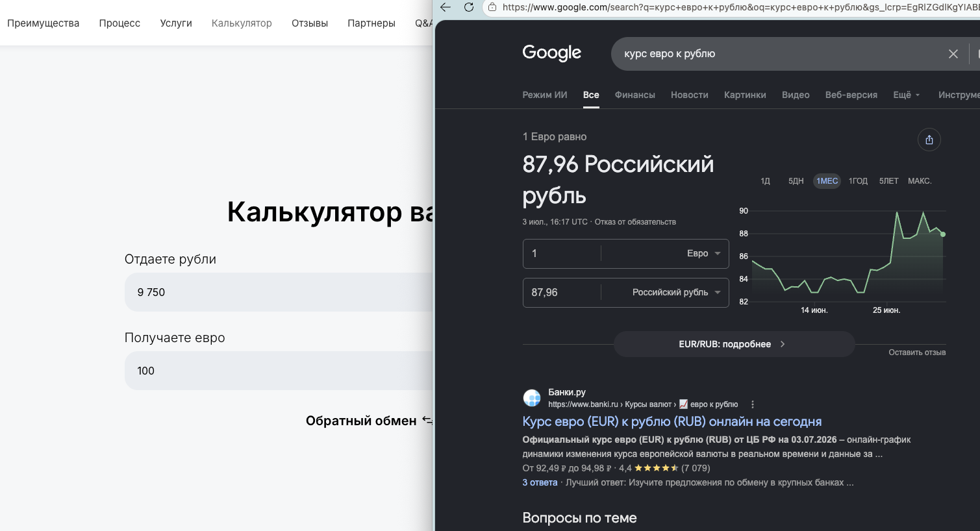Reload the Google search page
980x531 pixels.
point(469,7)
